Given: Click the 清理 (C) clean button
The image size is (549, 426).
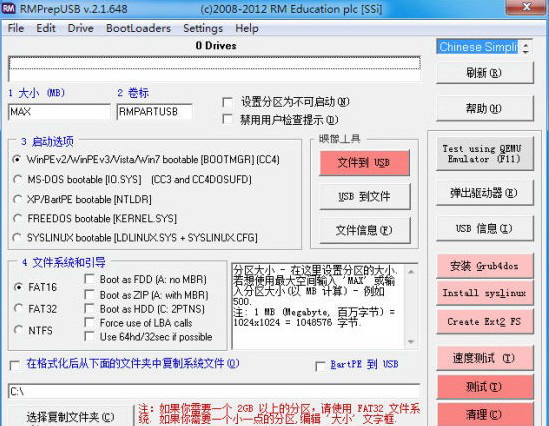Looking at the screenshot, I should (485, 414).
